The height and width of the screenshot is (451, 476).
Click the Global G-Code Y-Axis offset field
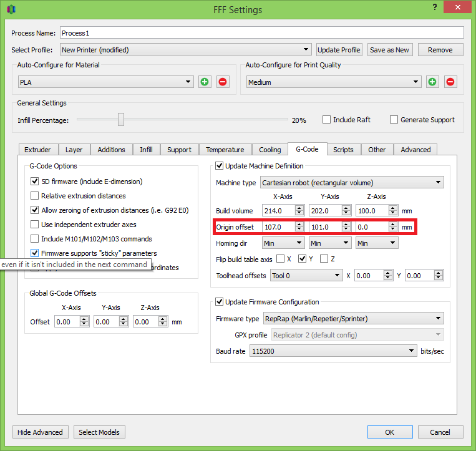[111, 321]
